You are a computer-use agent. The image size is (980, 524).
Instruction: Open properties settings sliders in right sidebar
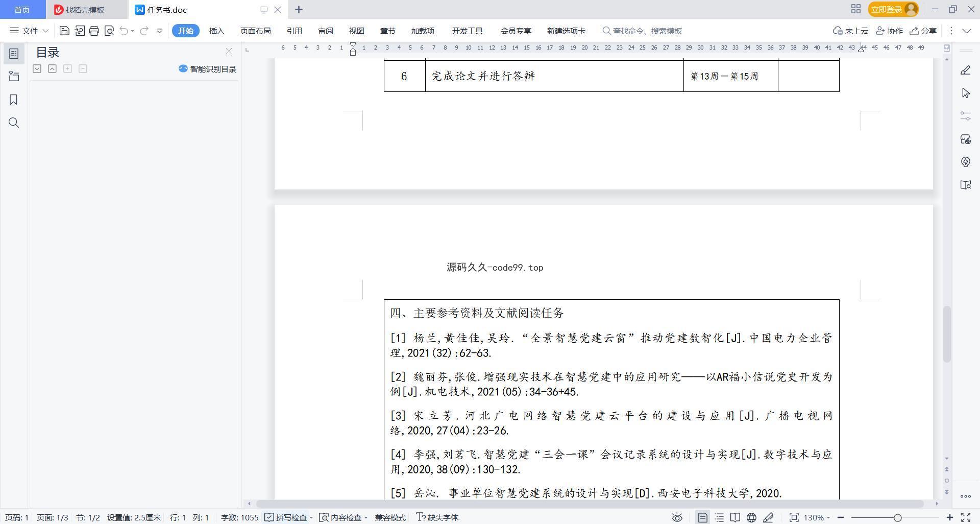pos(965,116)
